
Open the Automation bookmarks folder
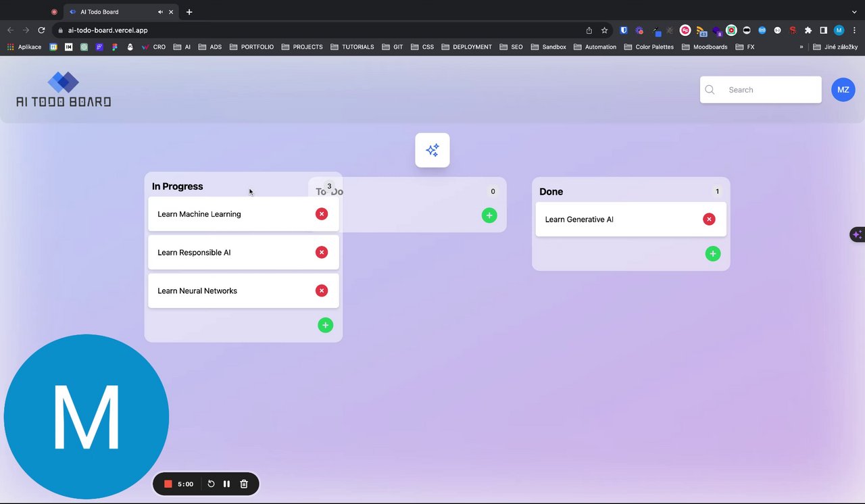[x=595, y=47]
